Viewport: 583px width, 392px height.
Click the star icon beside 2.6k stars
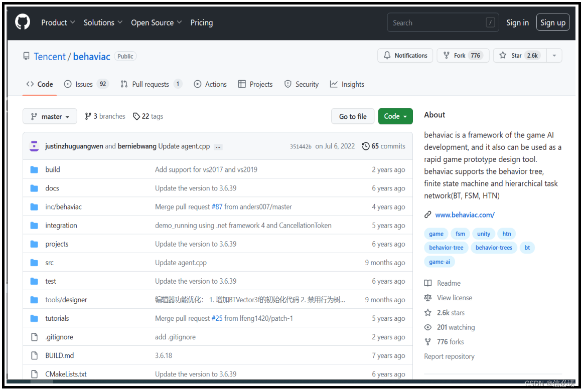pos(428,312)
